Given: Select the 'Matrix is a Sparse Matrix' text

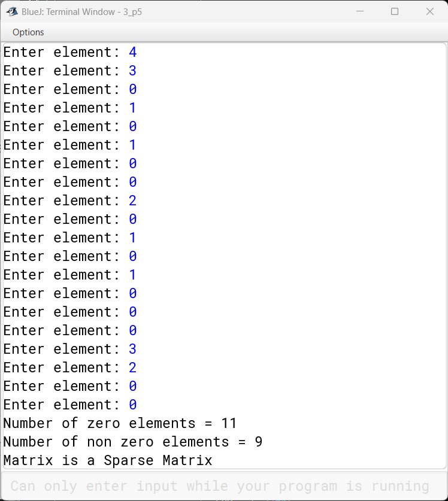Looking at the screenshot, I should (105, 460).
